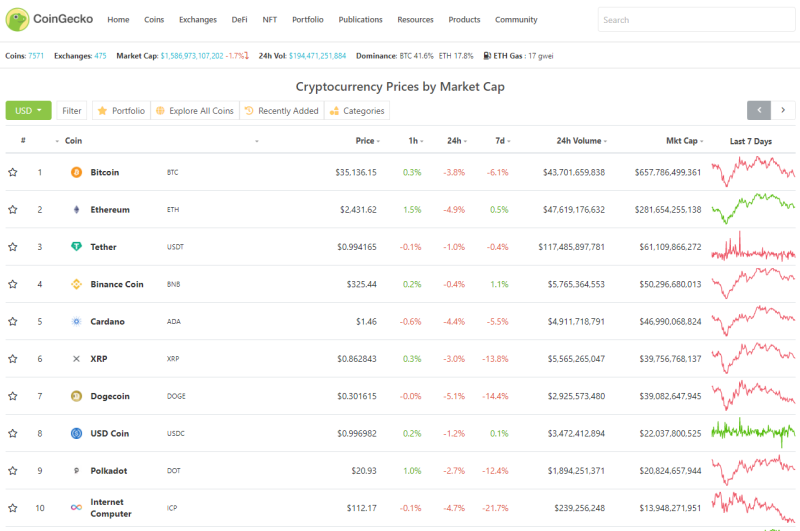Viewport: 800px width, 531px height.
Task: Favorite Polkadot with the star
Action: (x=13, y=470)
